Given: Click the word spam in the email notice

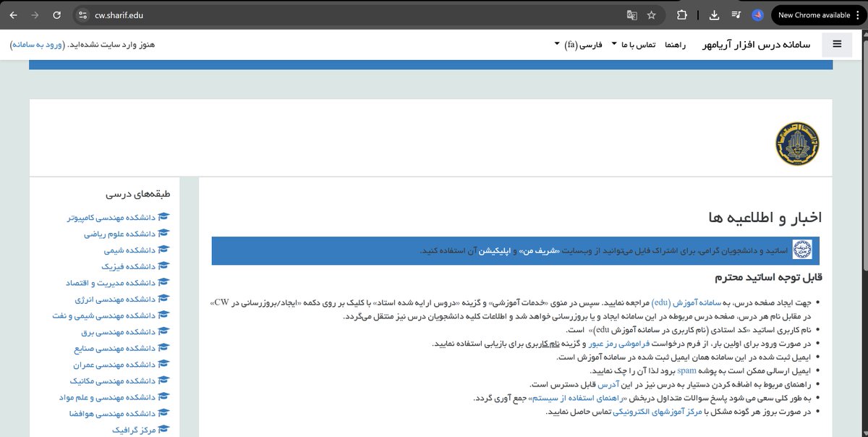Looking at the screenshot, I should tap(686, 370).
